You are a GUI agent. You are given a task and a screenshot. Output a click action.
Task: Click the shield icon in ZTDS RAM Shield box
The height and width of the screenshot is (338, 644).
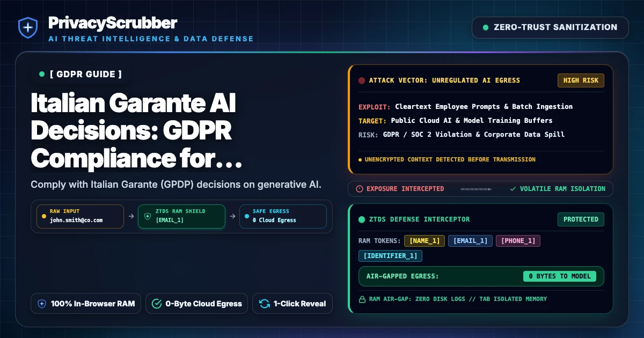point(148,216)
